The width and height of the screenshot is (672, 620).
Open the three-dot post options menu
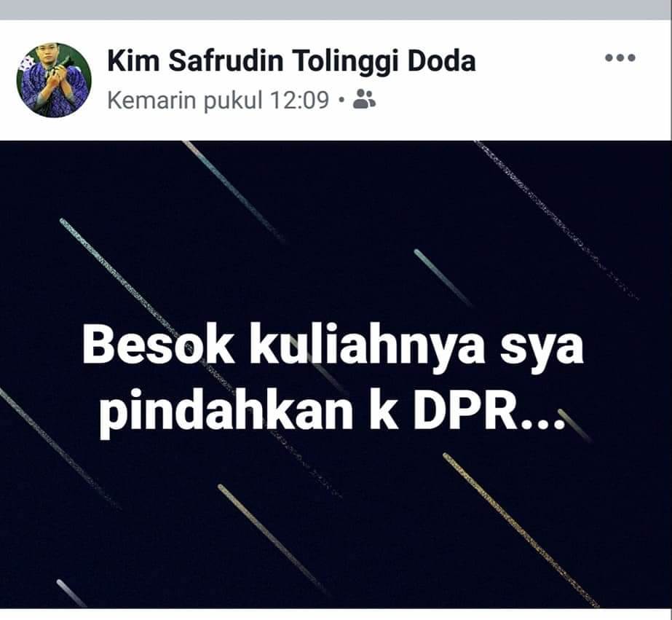pos(620,58)
